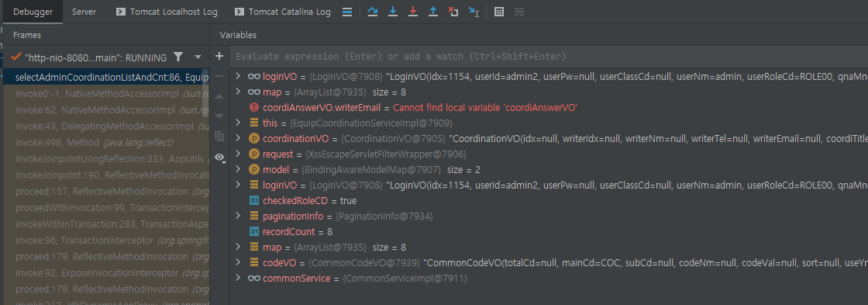The image size is (868, 305).
Task: Select frame invokeWithinTransaction:283
Action: pos(105,224)
